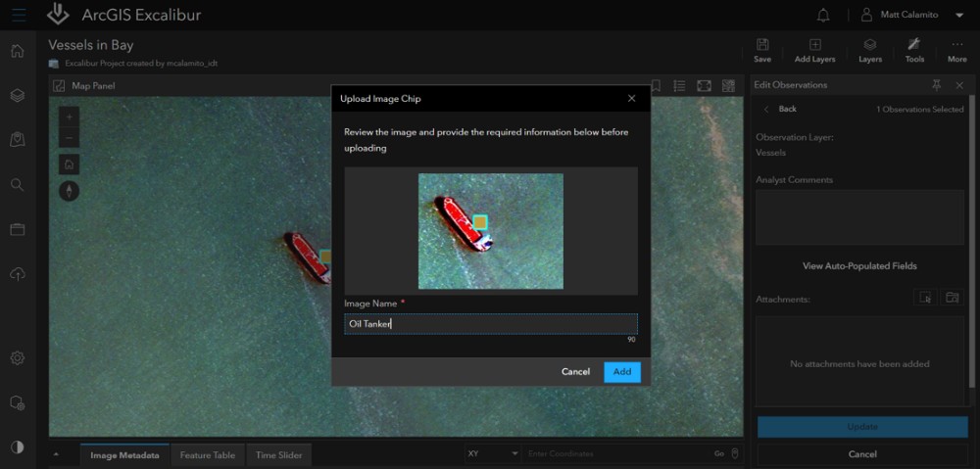Click into the Analyst Comments text area
Viewport: 980px width, 469px height.
point(859,217)
